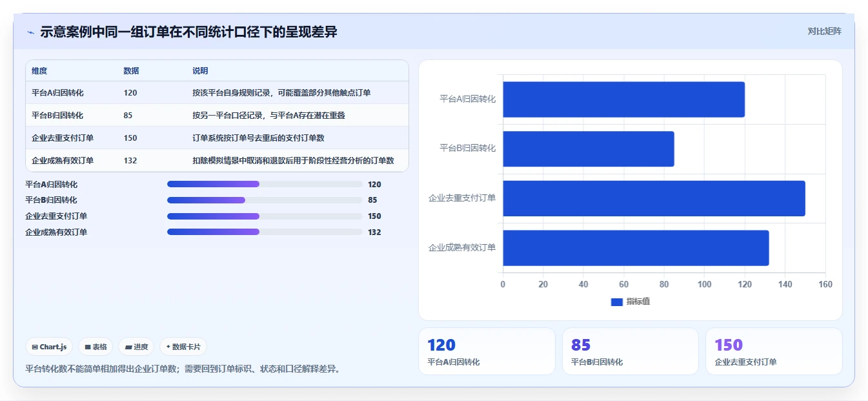This screenshot has width=868, height=401.
Task: Click the 100 tick on the chart x-axis
Action: 704,285
